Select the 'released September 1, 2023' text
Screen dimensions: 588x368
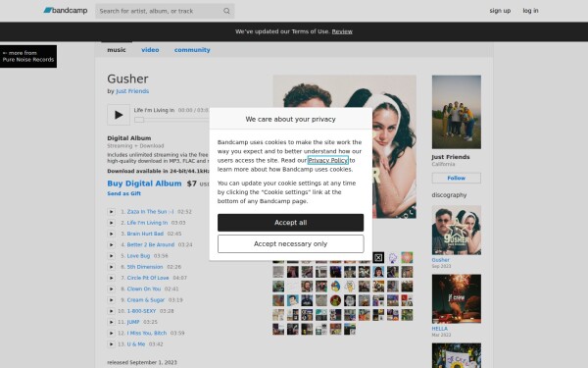pos(142,362)
